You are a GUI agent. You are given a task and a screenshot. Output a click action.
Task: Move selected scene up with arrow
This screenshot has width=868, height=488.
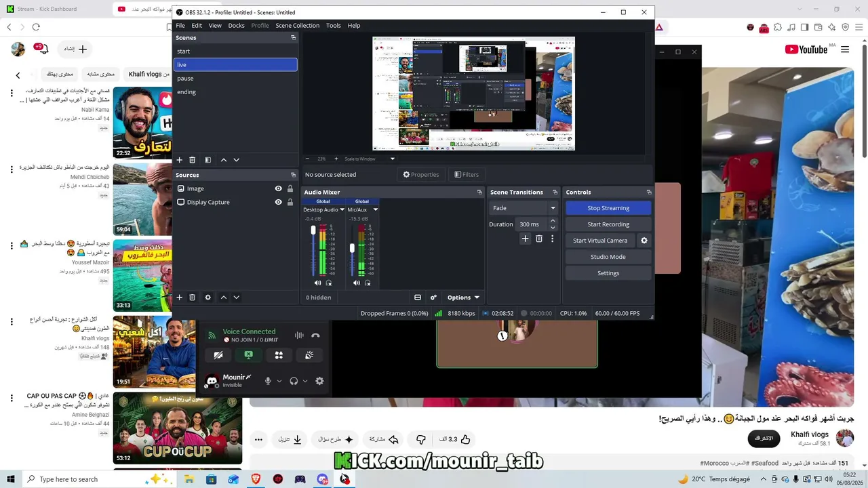coord(224,160)
